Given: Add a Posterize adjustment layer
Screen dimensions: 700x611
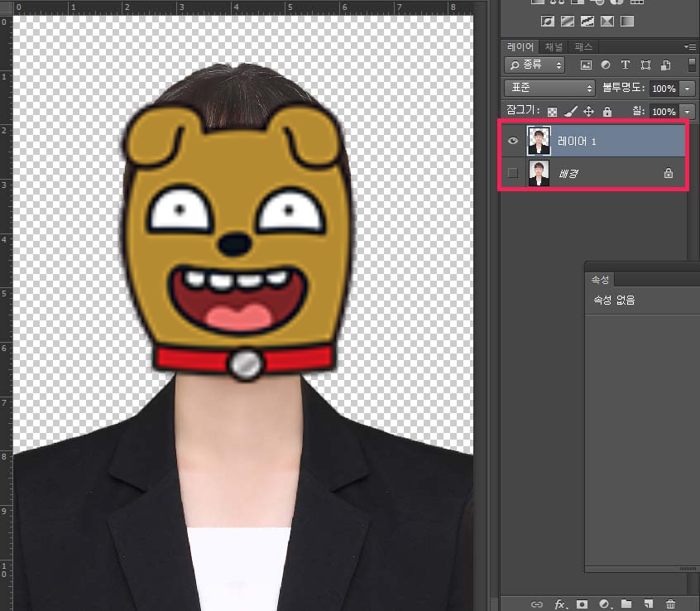Looking at the screenshot, I should pos(568,21).
